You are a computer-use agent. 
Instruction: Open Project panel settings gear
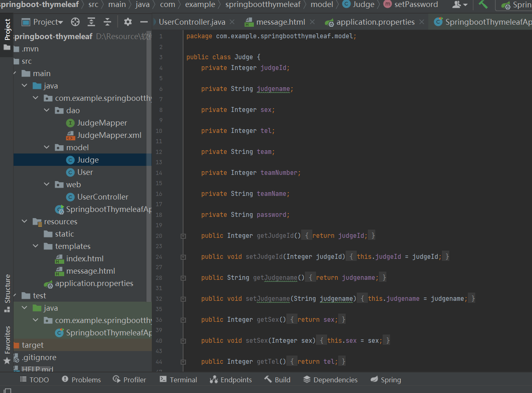click(x=128, y=22)
